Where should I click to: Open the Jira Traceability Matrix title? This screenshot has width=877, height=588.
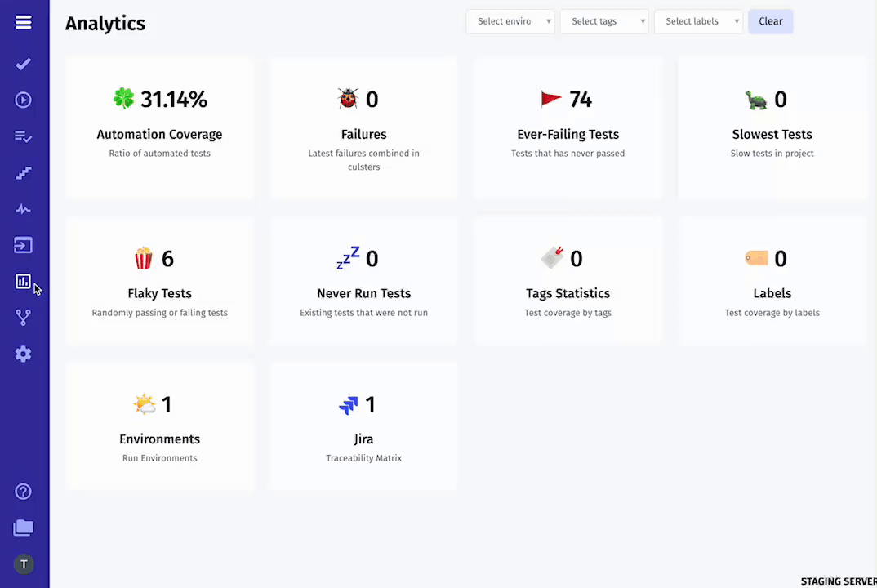pyautogui.click(x=363, y=439)
